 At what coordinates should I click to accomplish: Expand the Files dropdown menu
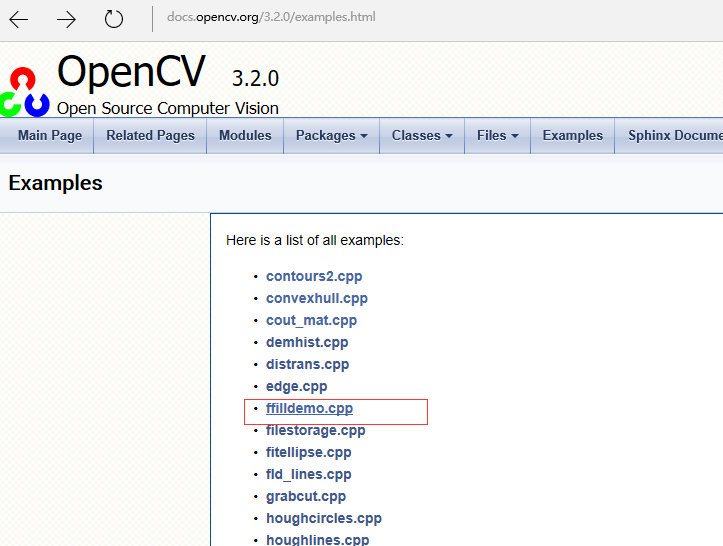pos(497,136)
